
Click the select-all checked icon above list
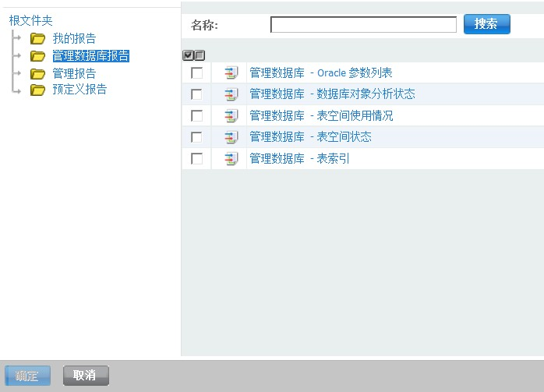(x=188, y=55)
